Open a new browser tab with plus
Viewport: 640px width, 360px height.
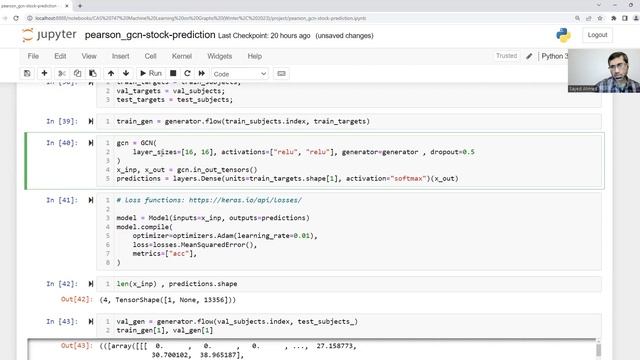coord(80,6)
